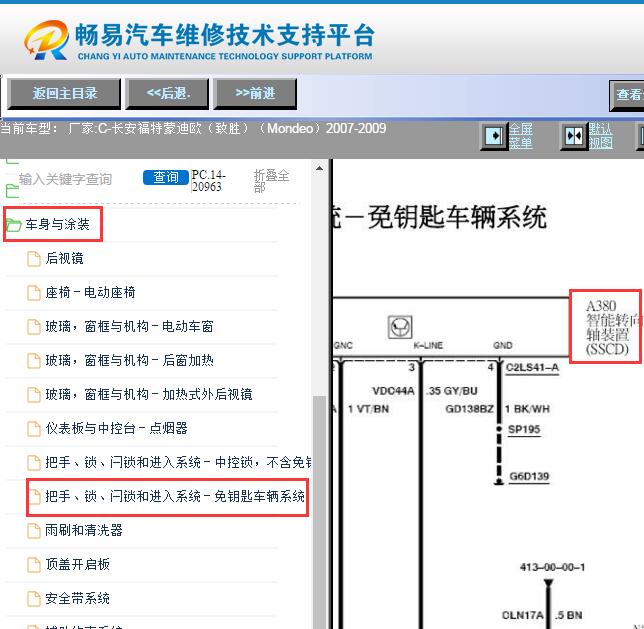The height and width of the screenshot is (629, 644).
Task: Click the PC.14-20963 text
Action: coord(209,181)
